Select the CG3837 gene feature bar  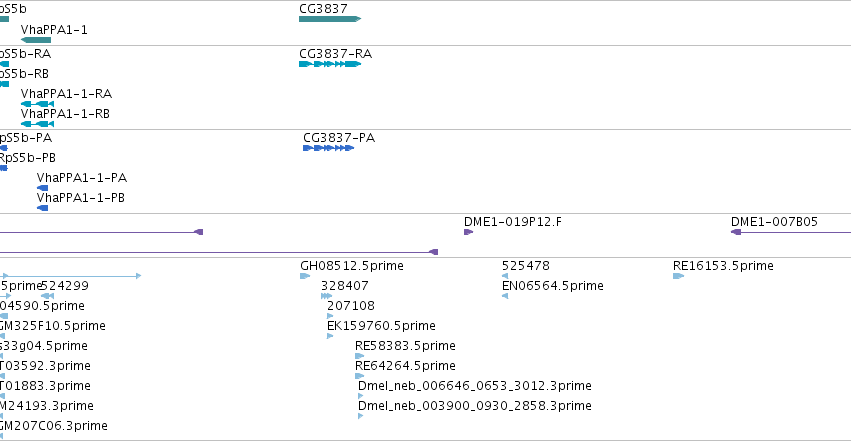330,19
